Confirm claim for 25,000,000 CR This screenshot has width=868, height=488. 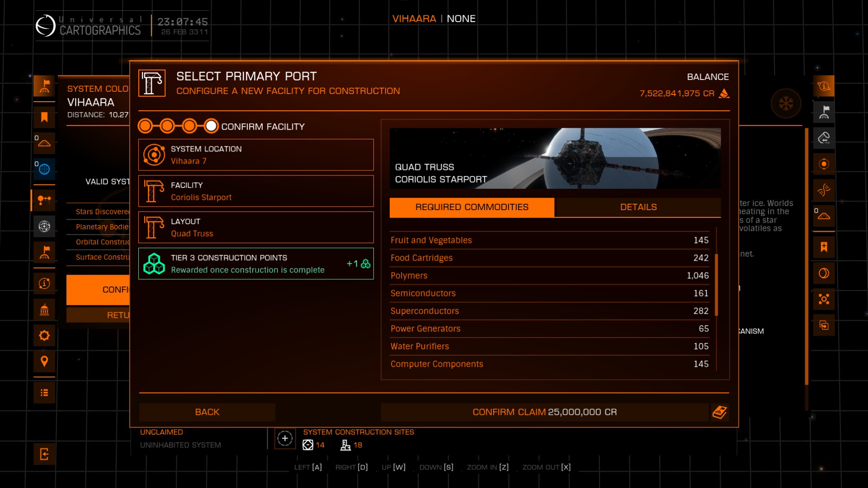click(x=544, y=412)
